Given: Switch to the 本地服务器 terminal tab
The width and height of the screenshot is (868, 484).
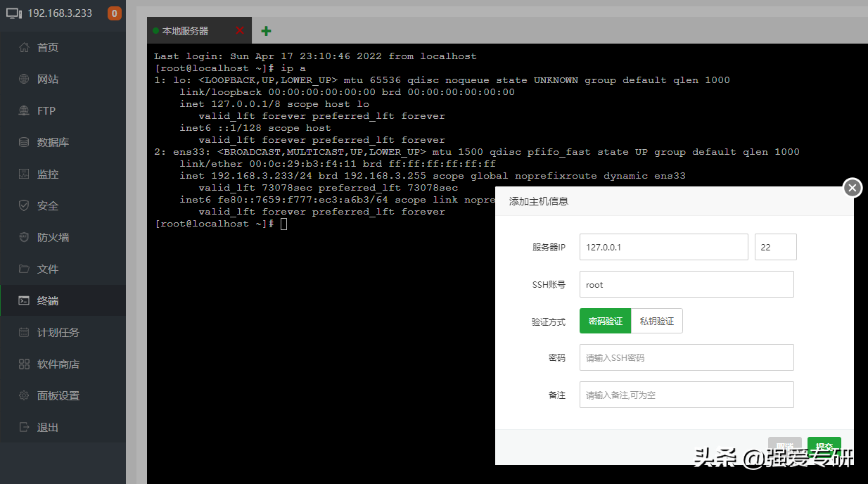Looking at the screenshot, I should tap(186, 31).
